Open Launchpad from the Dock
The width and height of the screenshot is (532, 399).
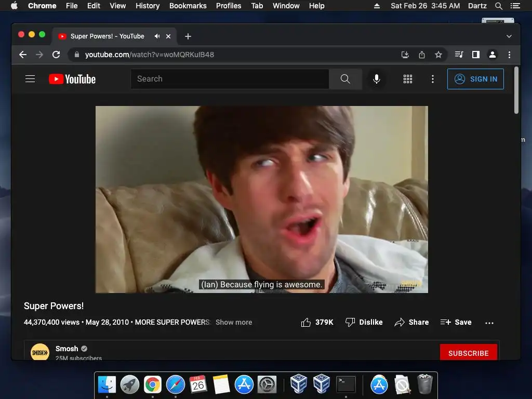pyautogui.click(x=129, y=384)
